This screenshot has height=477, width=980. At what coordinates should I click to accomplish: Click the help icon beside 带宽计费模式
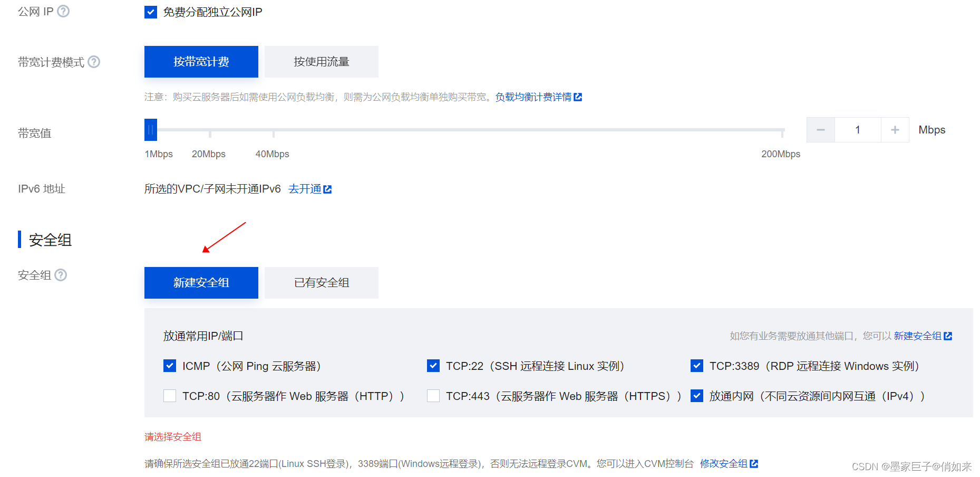click(94, 62)
